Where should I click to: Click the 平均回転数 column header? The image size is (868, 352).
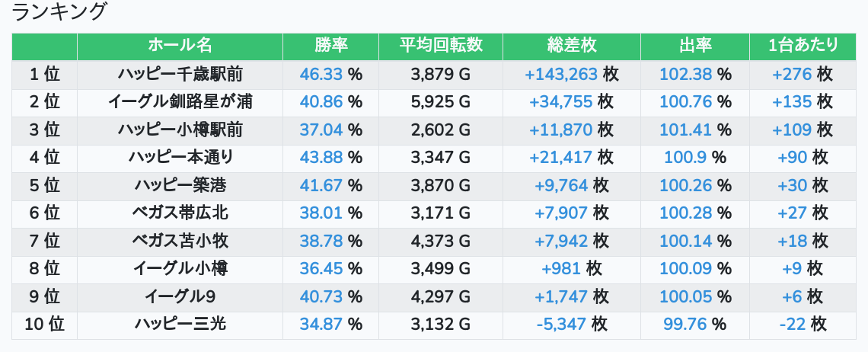pos(441,46)
